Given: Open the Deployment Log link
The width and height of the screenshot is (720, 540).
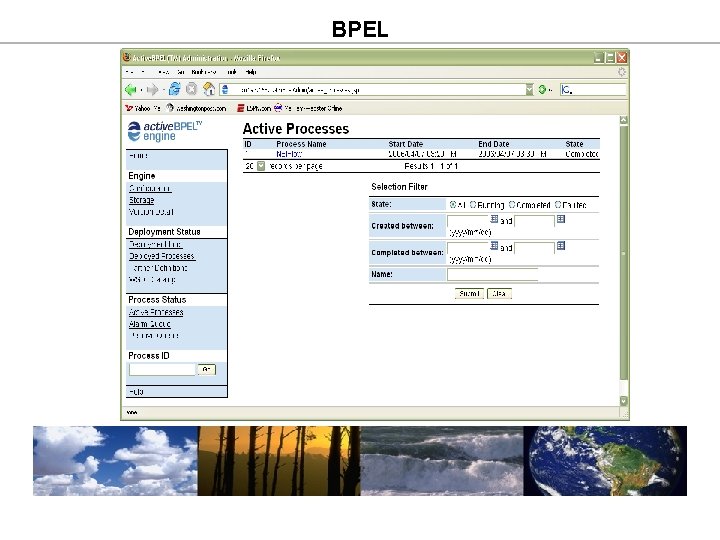Looking at the screenshot, I should coord(155,244).
